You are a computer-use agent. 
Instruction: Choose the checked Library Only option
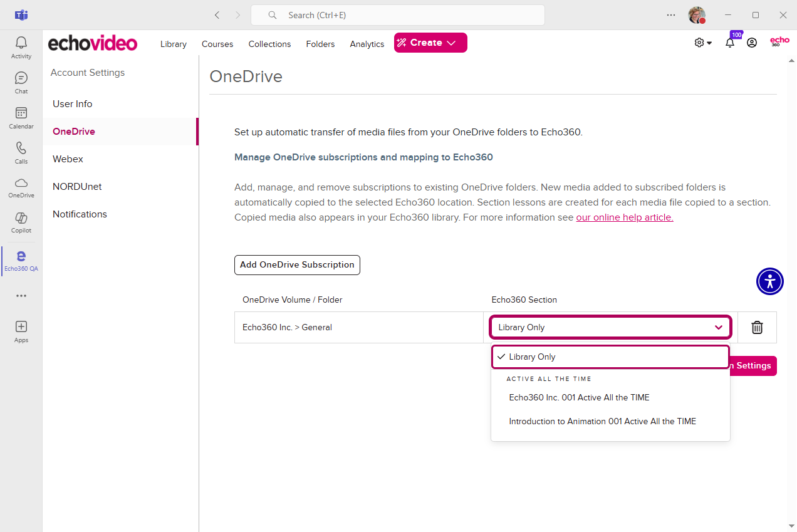(x=611, y=357)
